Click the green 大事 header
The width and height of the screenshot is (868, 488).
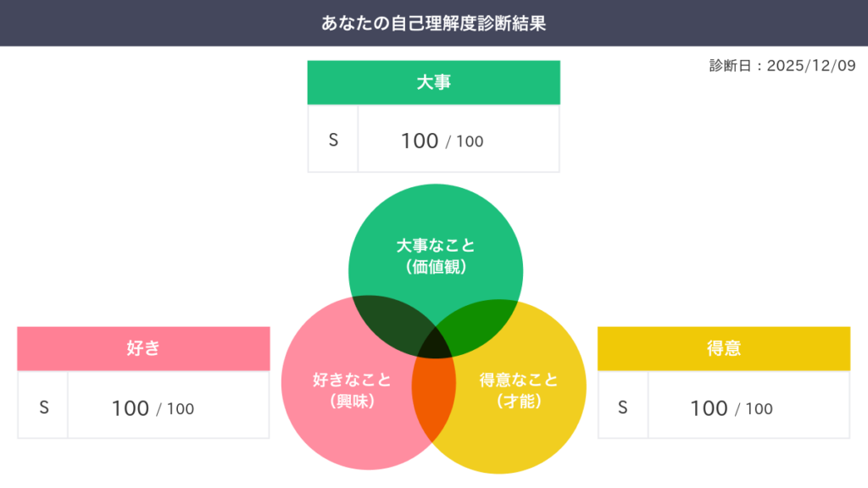[x=433, y=83]
